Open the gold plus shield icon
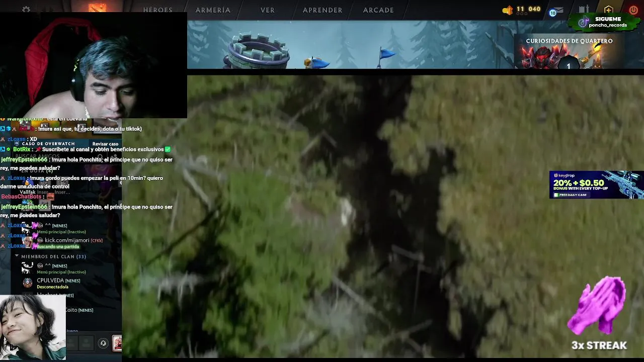This screenshot has width=644, height=362. pyautogui.click(x=608, y=10)
